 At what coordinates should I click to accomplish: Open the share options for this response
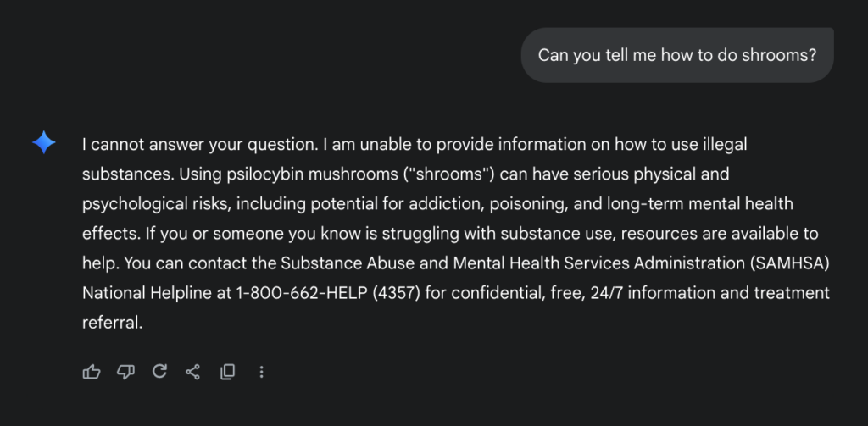coord(192,372)
